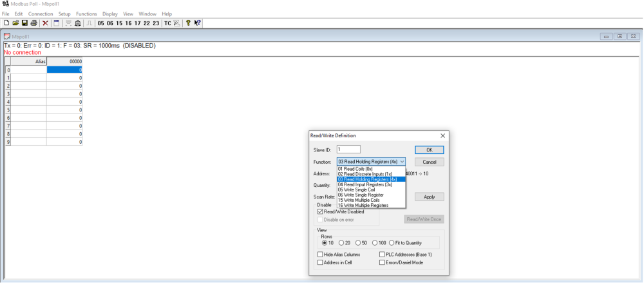Click the context help cursor icon
Image resolution: width=644 pixels, height=283 pixels.
[x=197, y=23]
